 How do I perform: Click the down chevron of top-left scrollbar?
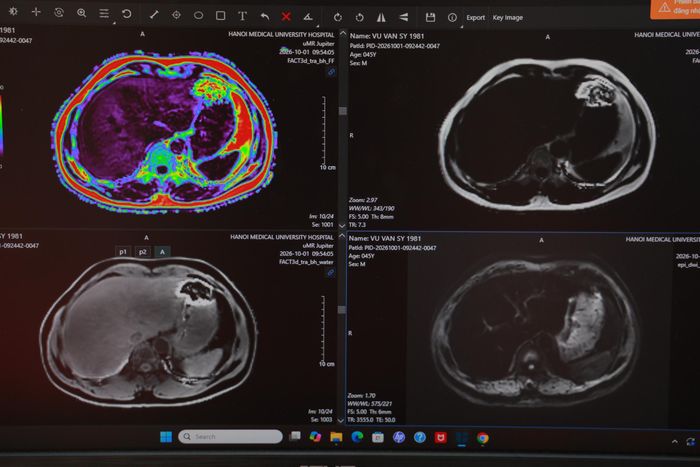pos(342,225)
